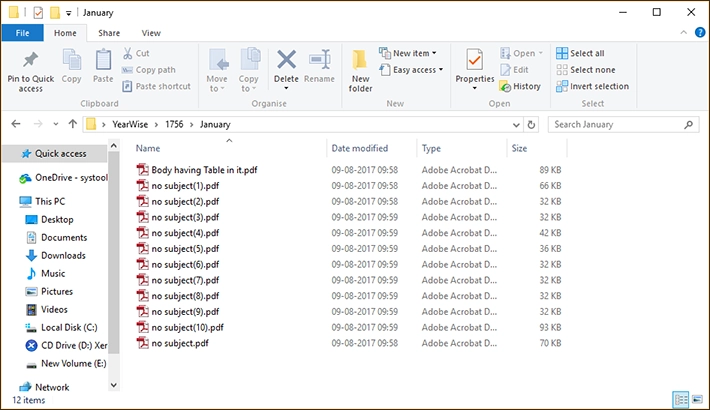
Task: Click the Search January input field
Action: pos(617,125)
